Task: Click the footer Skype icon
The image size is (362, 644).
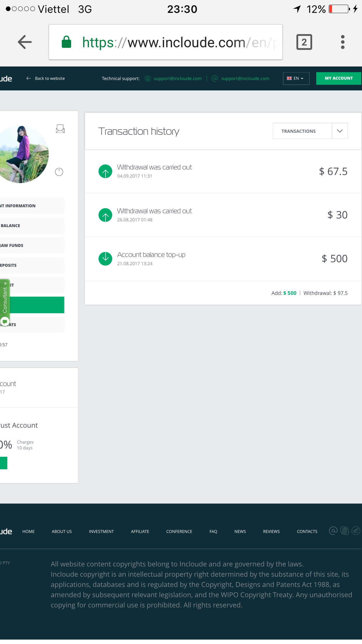Action: [345, 531]
